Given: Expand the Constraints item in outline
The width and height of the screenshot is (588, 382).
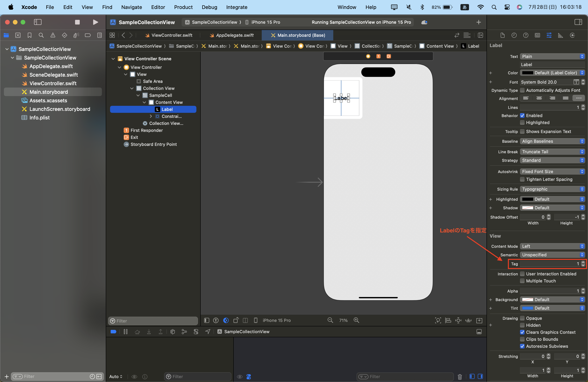Looking at the screenshot, I should pyautogui.click(x=151, y=116).
